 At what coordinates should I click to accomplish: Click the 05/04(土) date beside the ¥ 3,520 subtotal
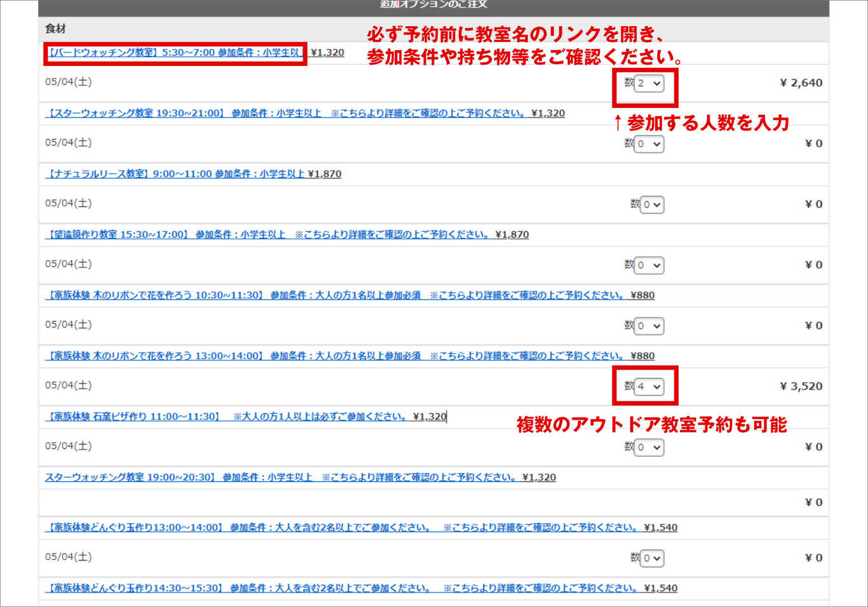point(69,385)
